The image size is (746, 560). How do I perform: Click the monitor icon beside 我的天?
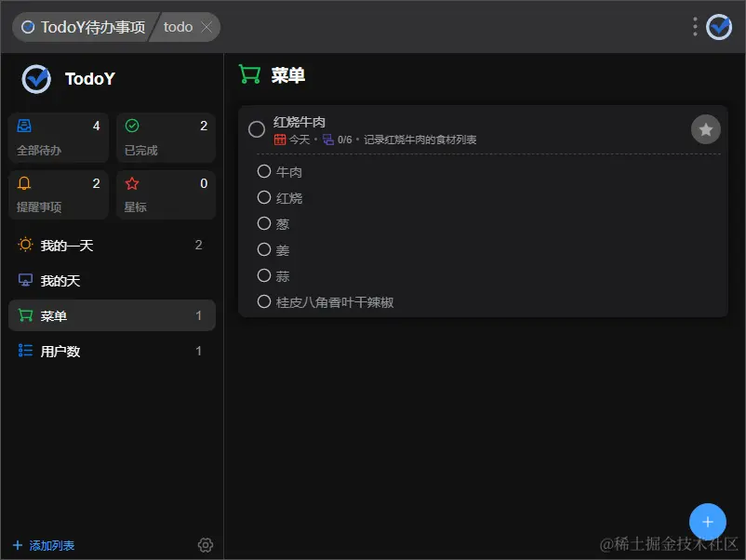(25, 280)
